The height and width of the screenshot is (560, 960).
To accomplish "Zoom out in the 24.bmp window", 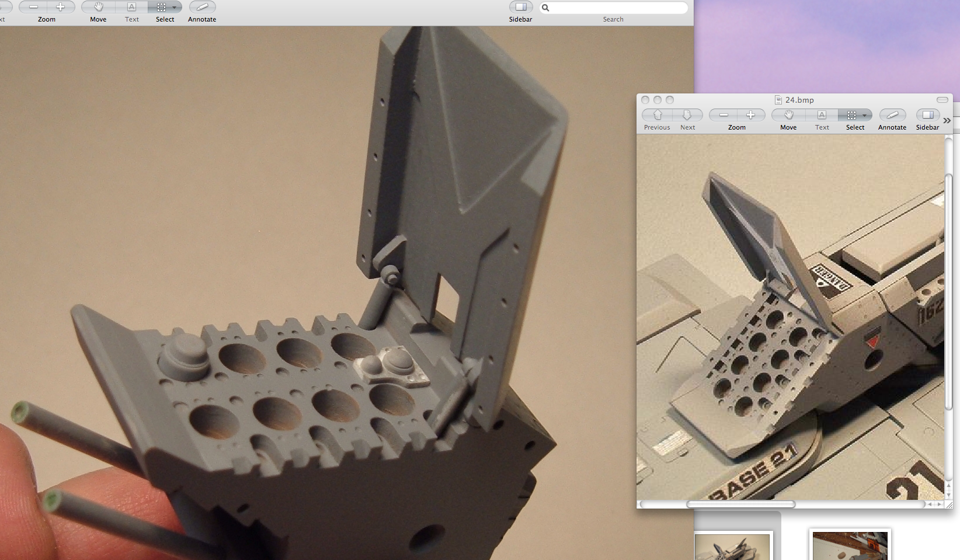I will pos(723,115).
